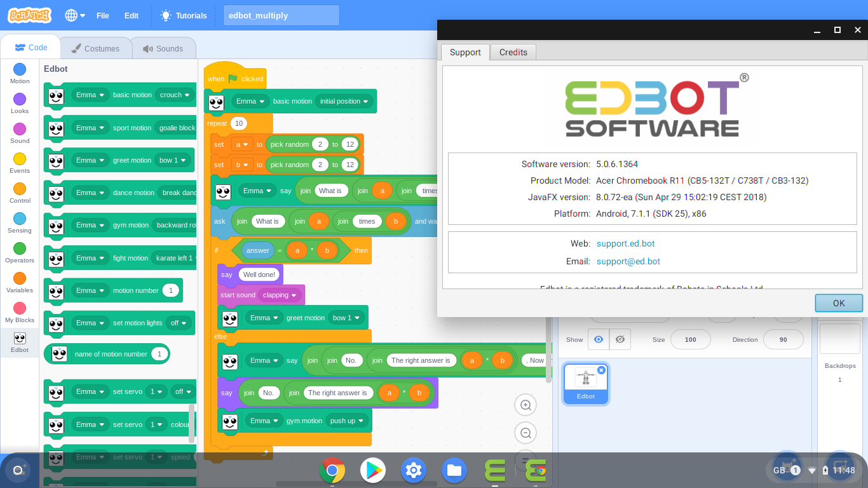Select the Support tab in dialog
Image resolution: width=868 pixels, height=488 pixels.
[465, 52]
